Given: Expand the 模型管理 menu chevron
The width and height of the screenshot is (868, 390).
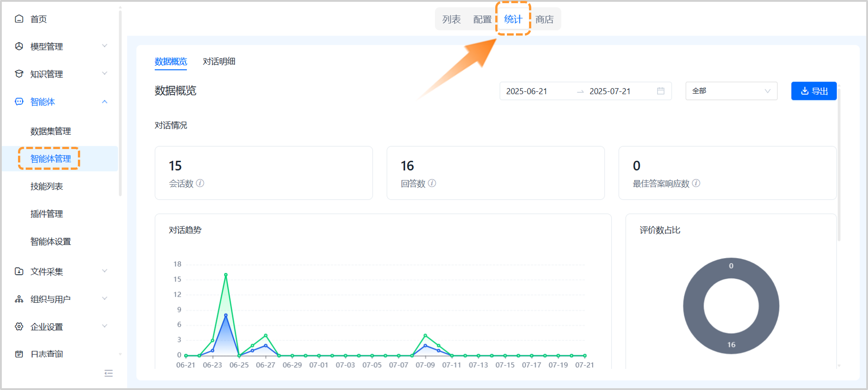Looking at the screenshot, I should click(x=104, y=46).
